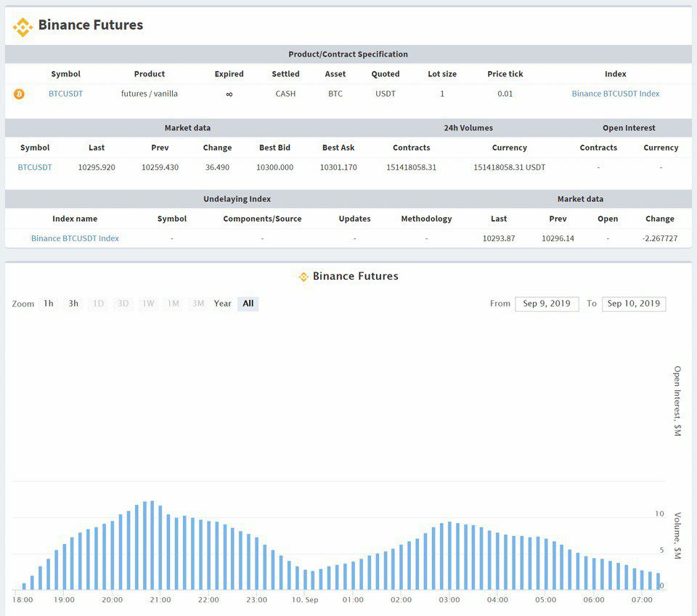Select the 3M zoom option
This screenshot has height=616, width=697.
point(198,304)
